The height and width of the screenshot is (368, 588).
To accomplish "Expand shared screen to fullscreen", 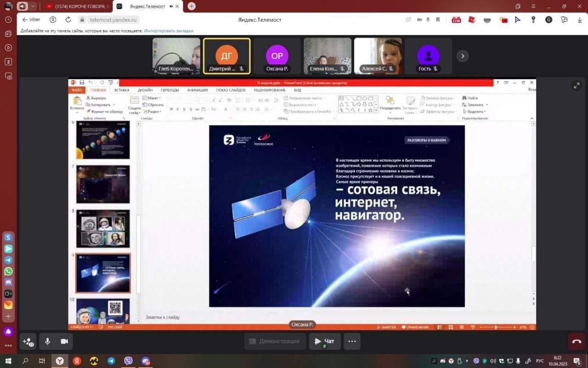I will tap(577, 86).
